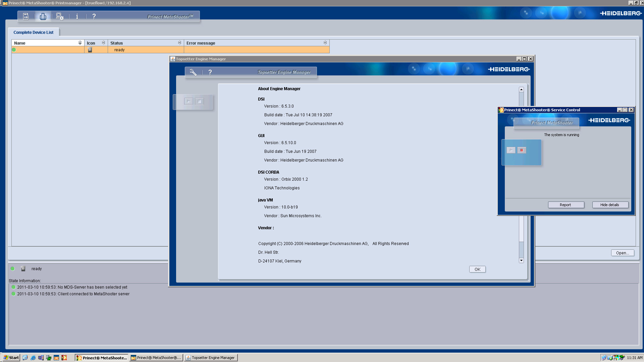Viewport: 644px width, 362px height.
Task: Sort by the Status column header
Action: point(146,43)
